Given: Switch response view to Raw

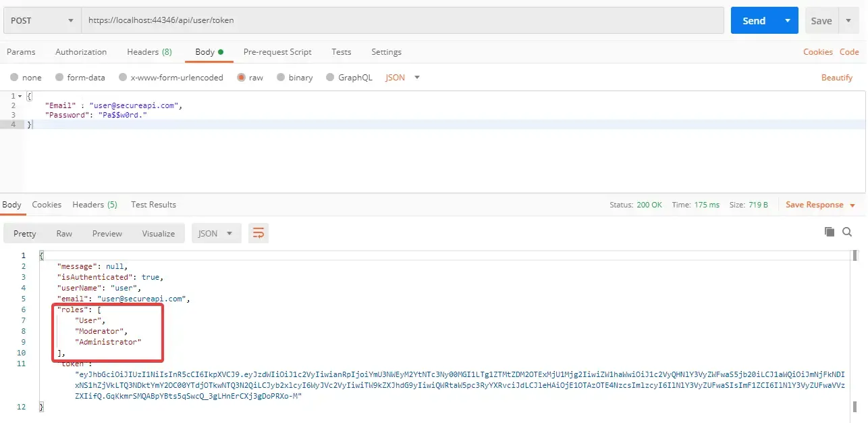Looking at the screenshot, I should click(64, 232).
